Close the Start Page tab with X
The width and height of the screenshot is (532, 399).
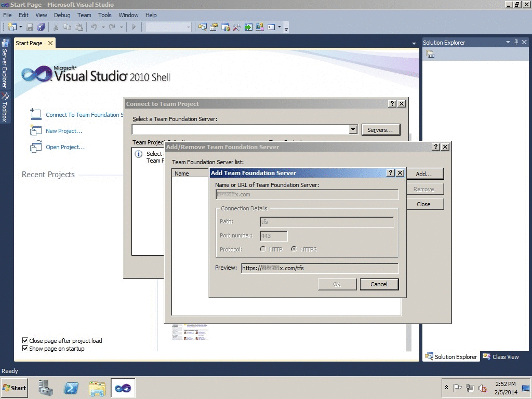coord(50,43)
